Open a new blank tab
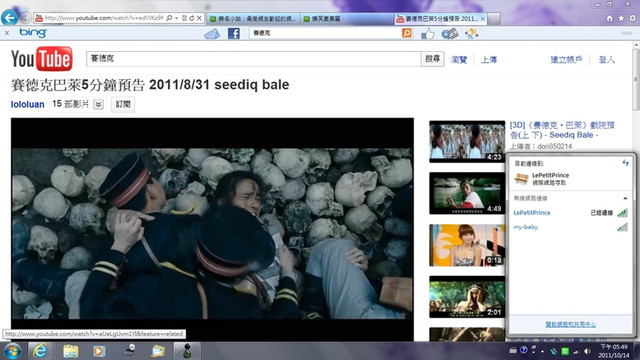Screen dimensions: 640x360 tap(494, 19)
